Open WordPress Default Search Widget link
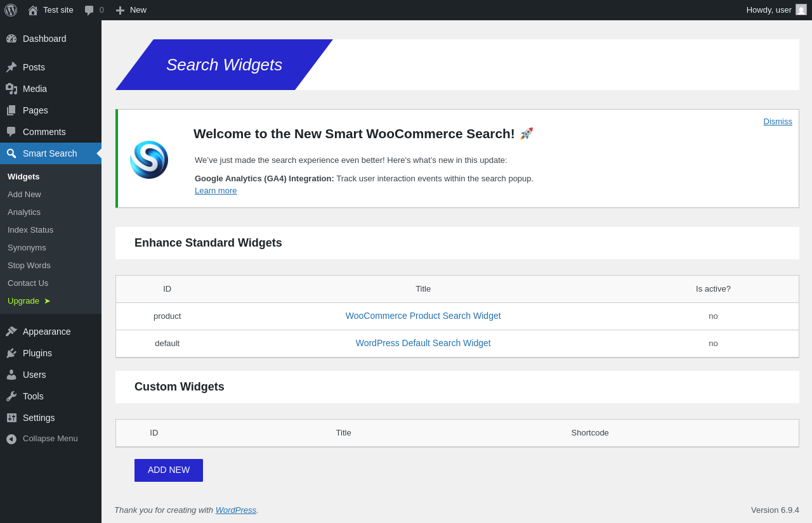Viewport: 812px width, 523px height. tap(423, 343)
